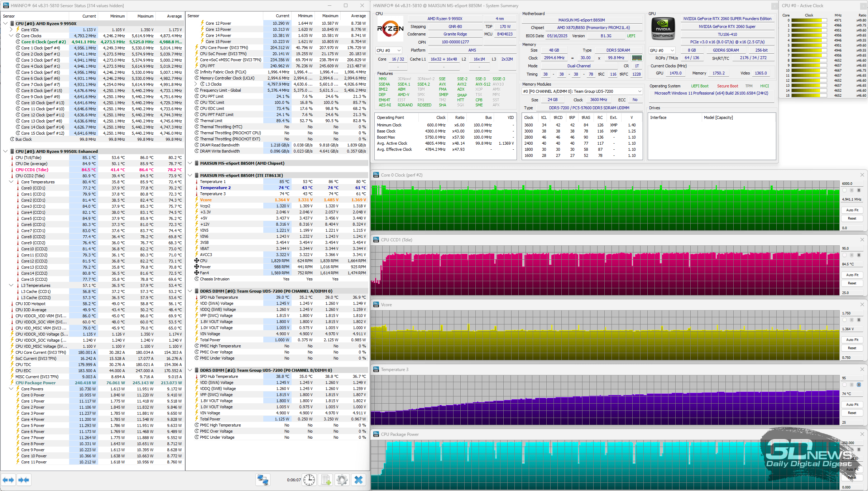Select white background in Vcore graph

[845, 320]
